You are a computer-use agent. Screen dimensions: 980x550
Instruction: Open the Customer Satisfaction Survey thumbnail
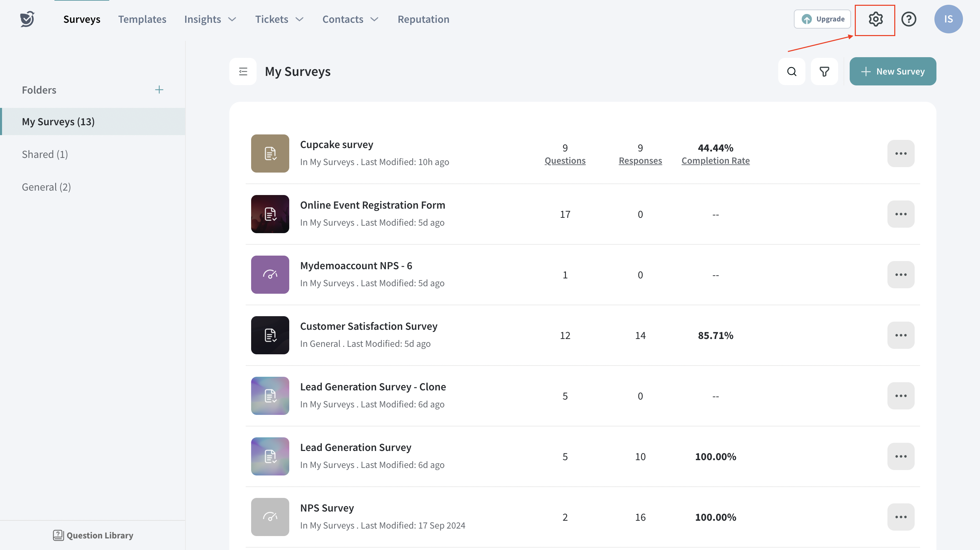coord(270,335)
